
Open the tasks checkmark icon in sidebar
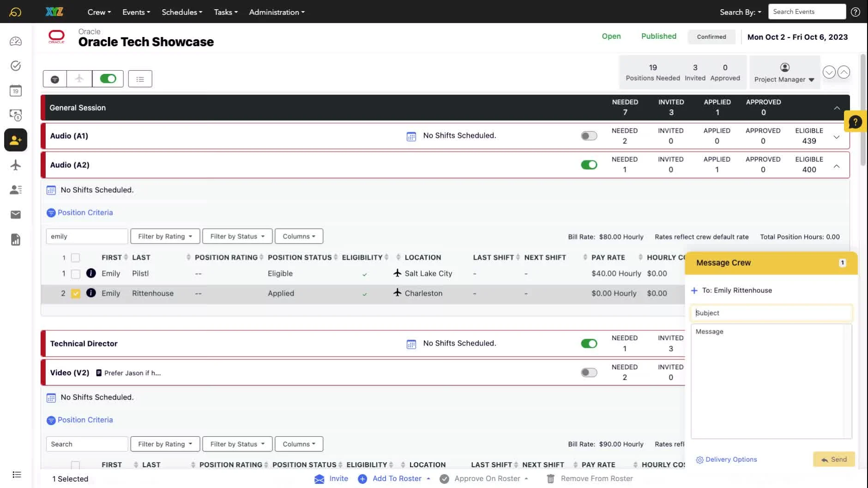(16, 66)
